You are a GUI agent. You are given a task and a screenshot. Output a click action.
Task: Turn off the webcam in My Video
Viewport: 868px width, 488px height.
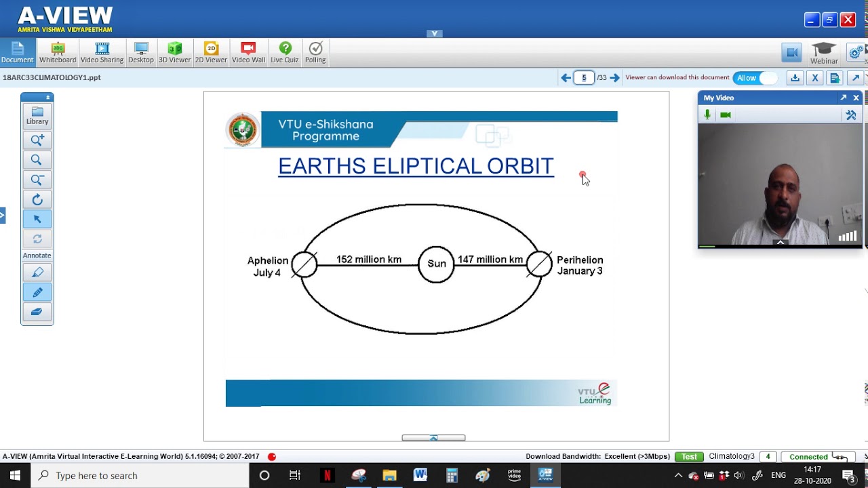[x=725, y=114]
